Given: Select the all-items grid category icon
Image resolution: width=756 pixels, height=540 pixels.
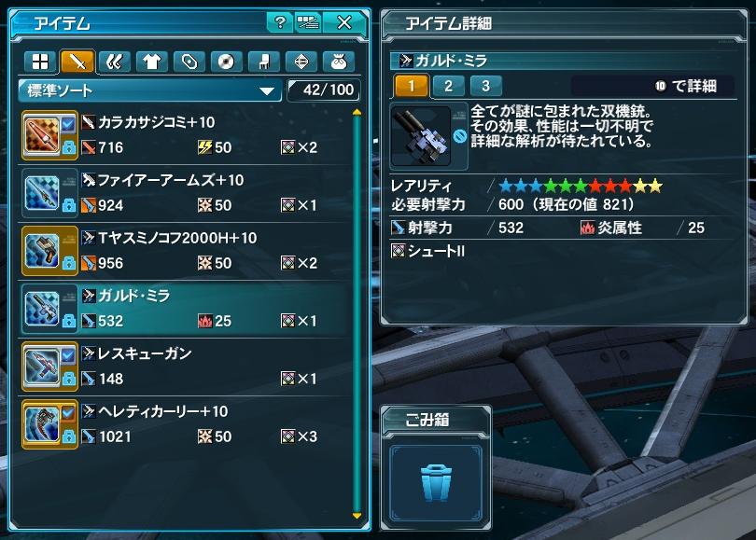Looking at the screenshot, I should click(x=40, y=62).
